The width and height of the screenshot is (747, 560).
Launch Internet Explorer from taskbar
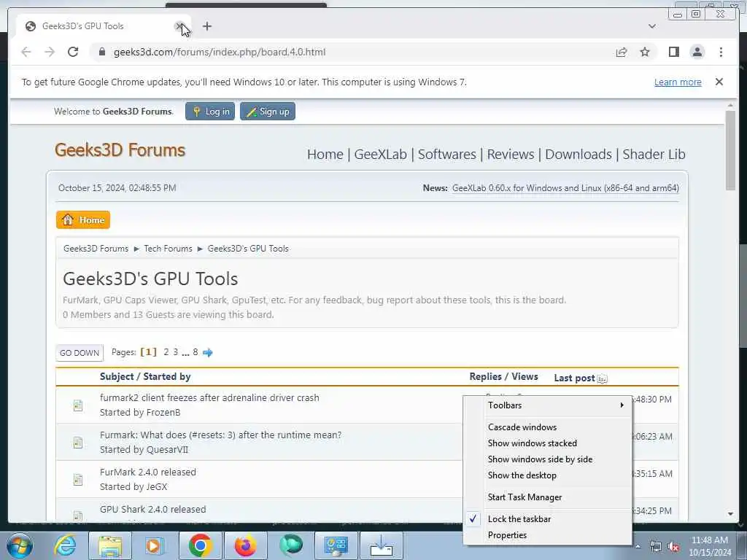(x=64, y=545)
